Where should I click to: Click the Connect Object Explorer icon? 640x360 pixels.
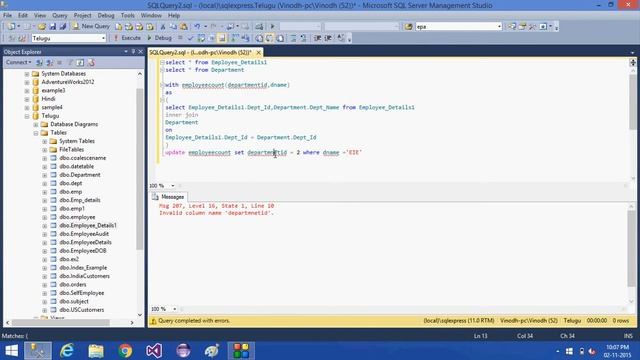[39, 62]
